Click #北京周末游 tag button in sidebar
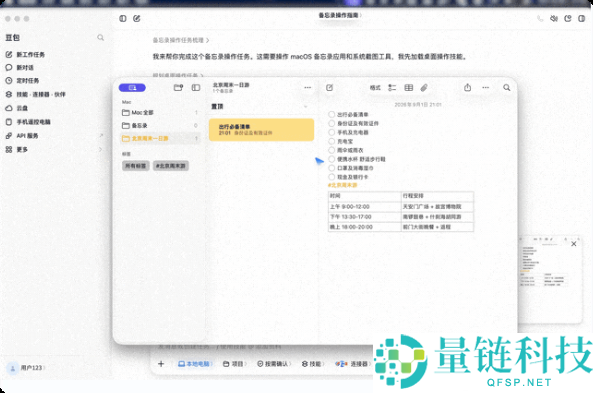Viewport: 593px width, 393px height. point(171,166)
